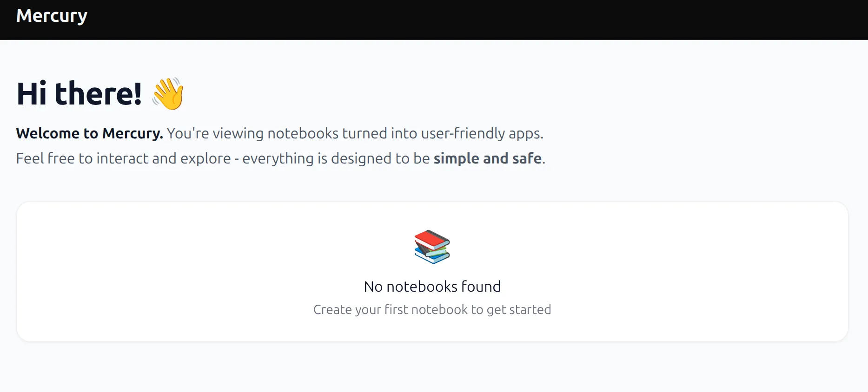This screenshot has height=392, width=868.
Task: Click "Create your first notebook to get started"
Action: (x=432, y=310)
